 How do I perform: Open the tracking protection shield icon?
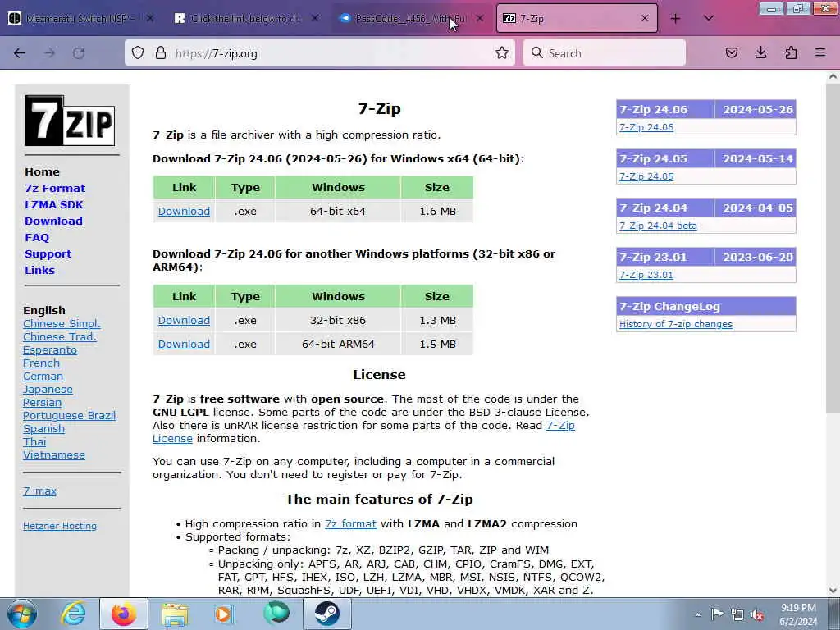tap(138, 53)
